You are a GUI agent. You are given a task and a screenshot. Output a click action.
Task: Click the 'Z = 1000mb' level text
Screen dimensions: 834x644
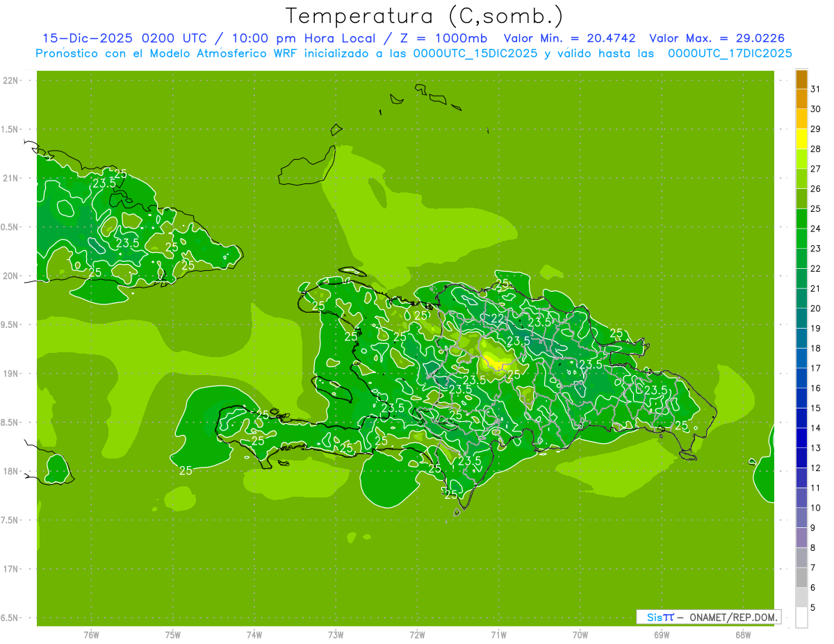pos(443,38)
